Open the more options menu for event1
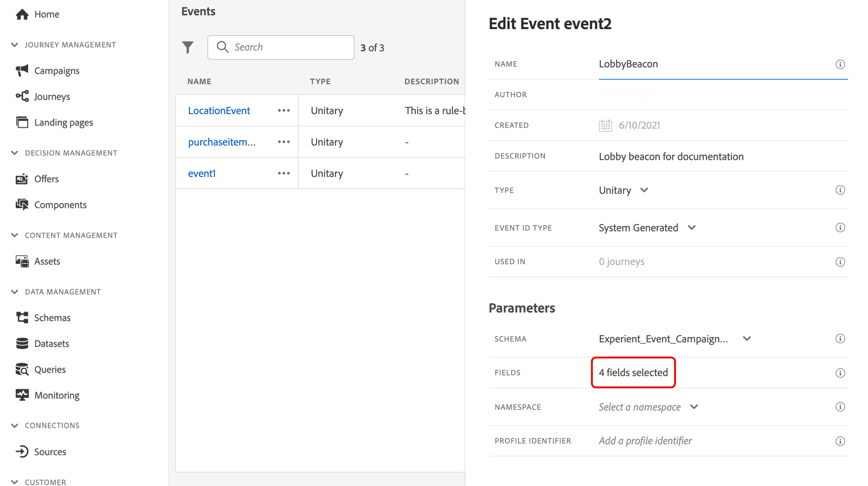868x486 pixels. [284, 173]
